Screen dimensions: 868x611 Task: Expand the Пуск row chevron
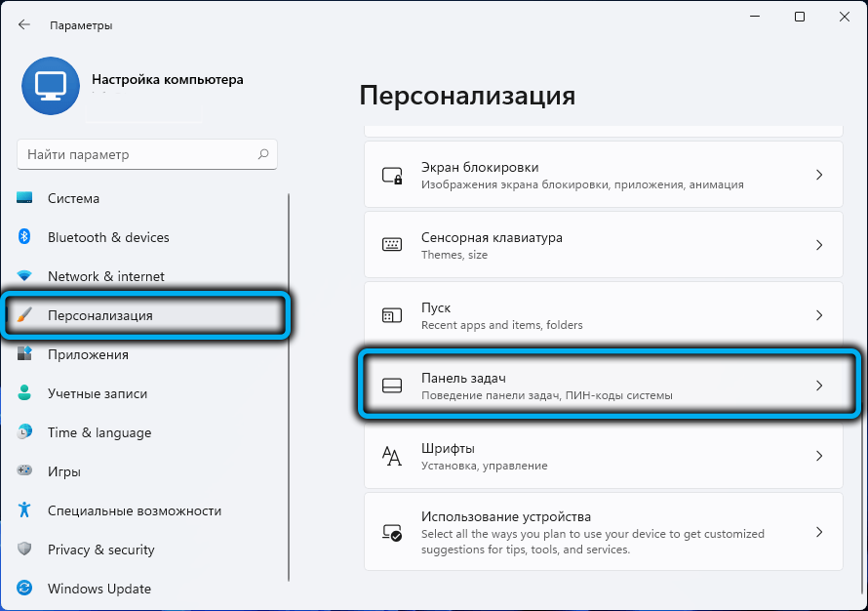click(819, 315)
